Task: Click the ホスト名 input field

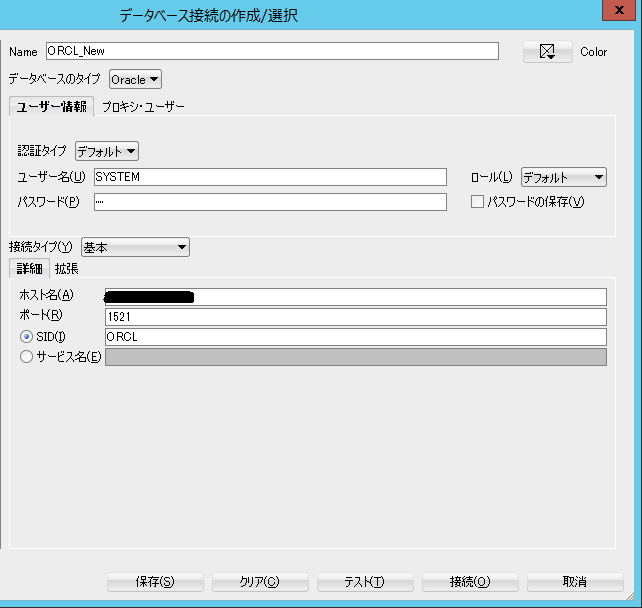Action: pos(356,297)
